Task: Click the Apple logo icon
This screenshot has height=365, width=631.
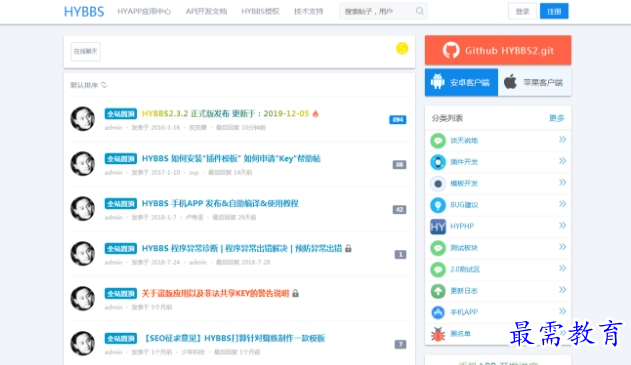Action: click(x=510, y=82)
